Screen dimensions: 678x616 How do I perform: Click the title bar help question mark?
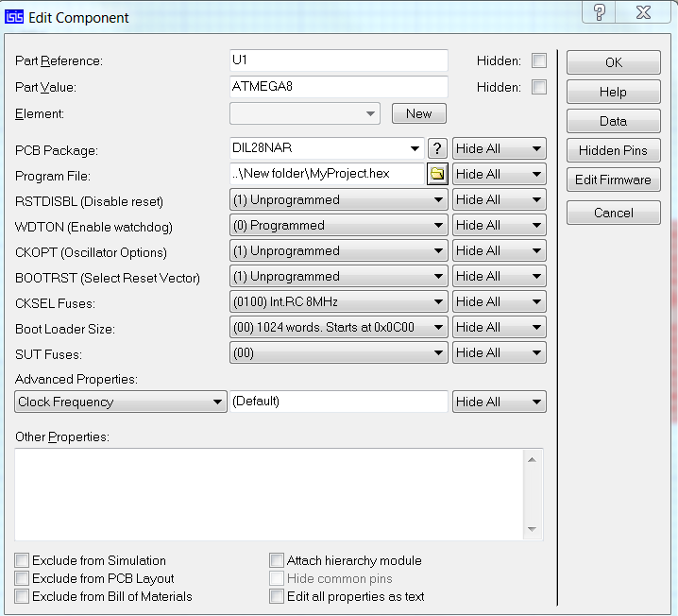coord(599,12)
